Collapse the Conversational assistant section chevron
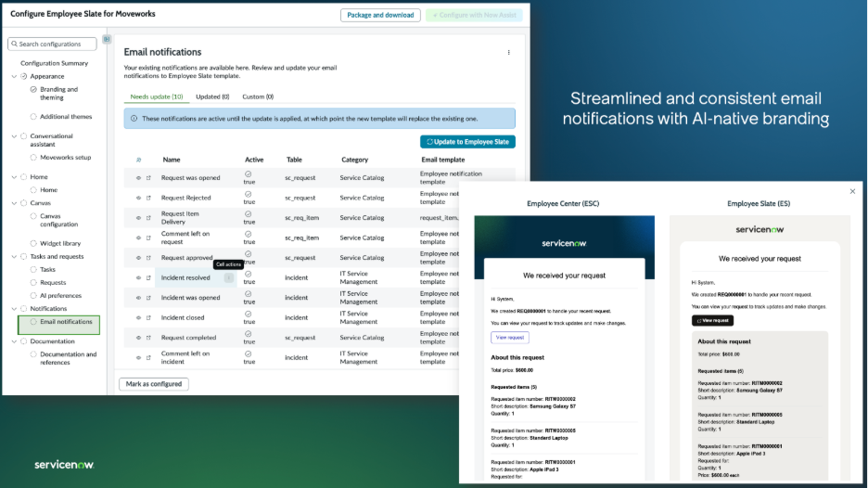Viewport: 868px width, 488px height. pyautogui.click(x=15, y=136)
